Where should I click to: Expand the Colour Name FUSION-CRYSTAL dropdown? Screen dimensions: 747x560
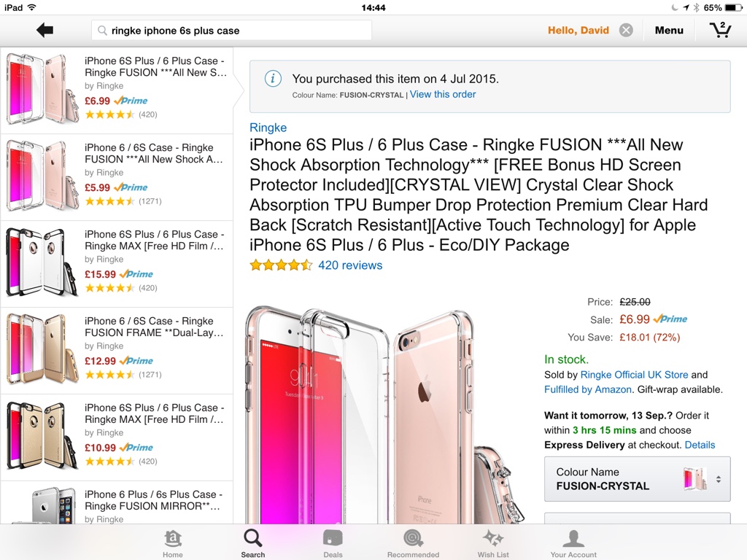point(637,479)
